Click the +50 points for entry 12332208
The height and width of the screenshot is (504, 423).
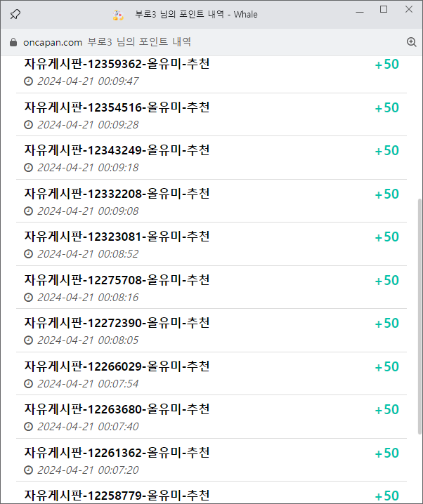tap(386, 194)
